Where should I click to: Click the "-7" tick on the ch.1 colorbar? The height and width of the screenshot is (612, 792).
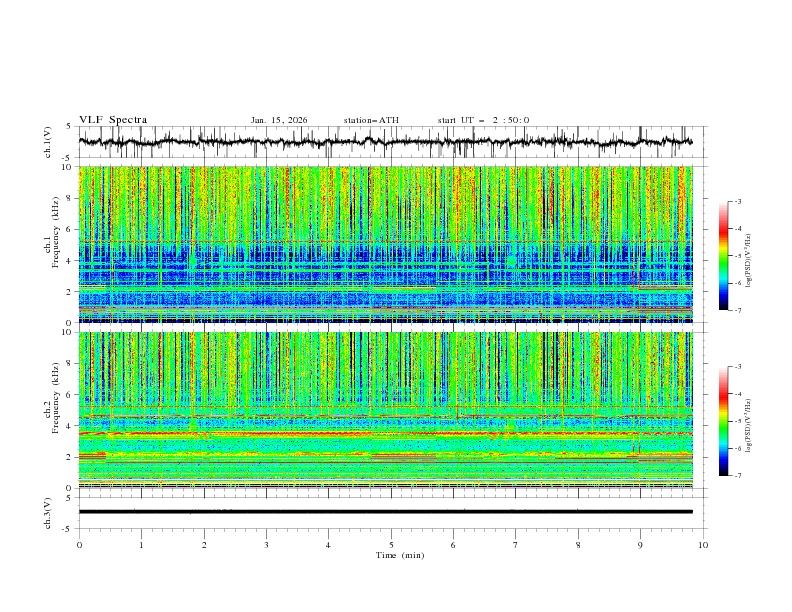(737, 310)
